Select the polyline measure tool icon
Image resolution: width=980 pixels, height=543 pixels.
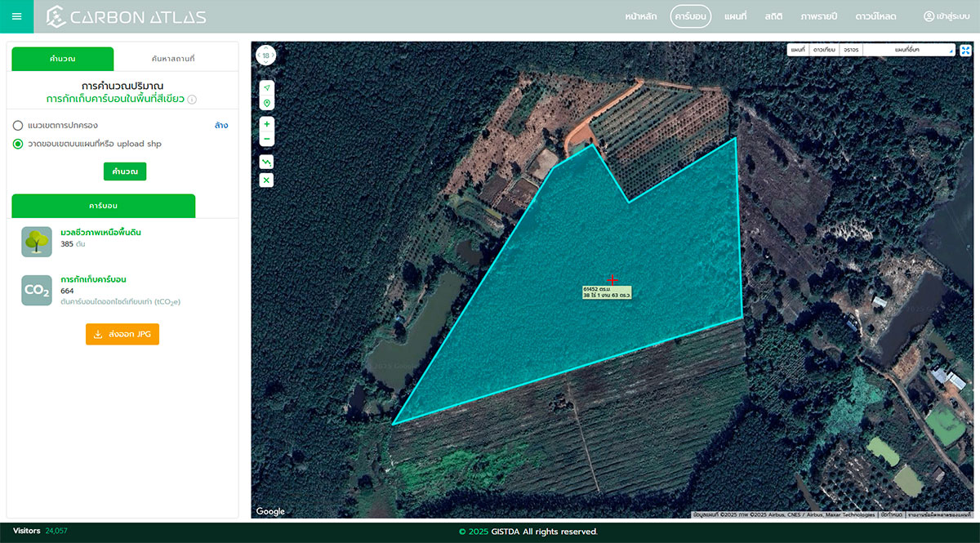pyautogui.click(x=266, y=162)
